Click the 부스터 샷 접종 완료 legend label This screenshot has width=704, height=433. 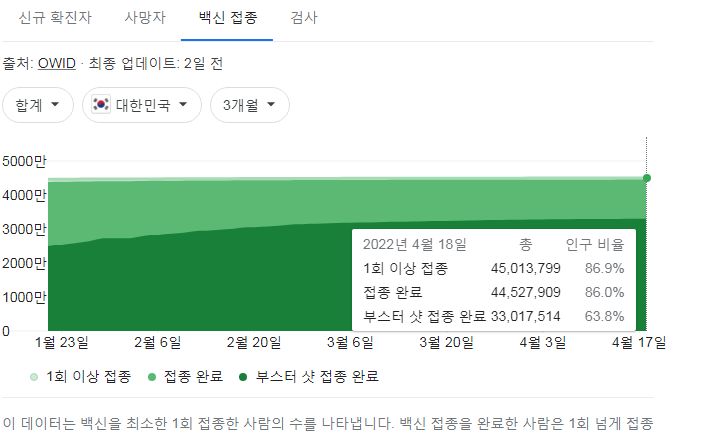pyautogui.click(x=317, y=376)
